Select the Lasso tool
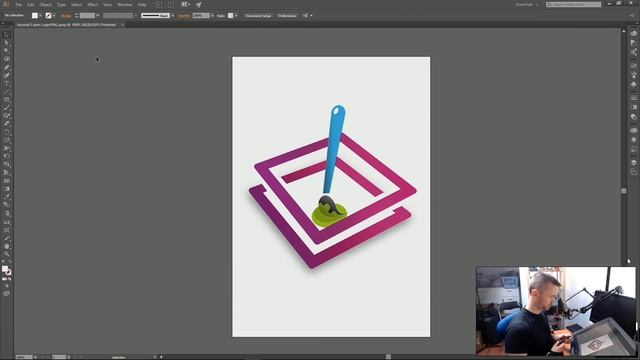640x360 pixels. point(7,60)
